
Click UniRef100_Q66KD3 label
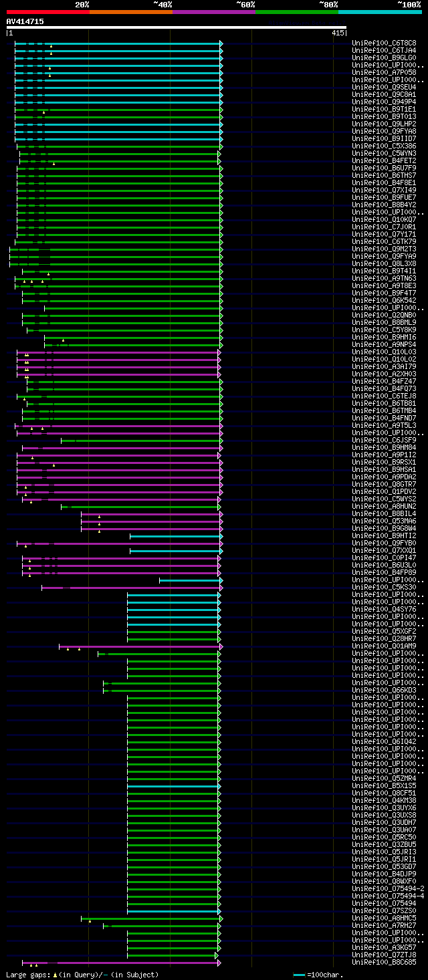(x=385, y=690)
